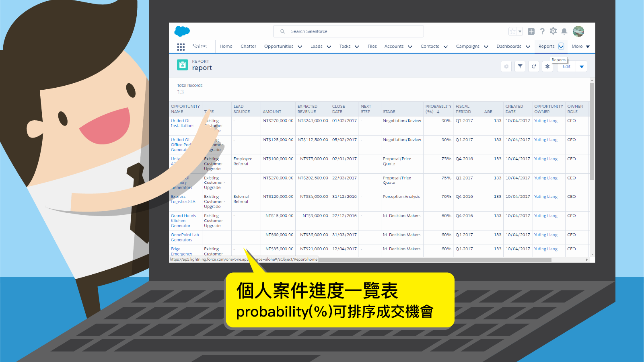
Task: Open United Oil Installations opportunity link
Action: point(182,123)
